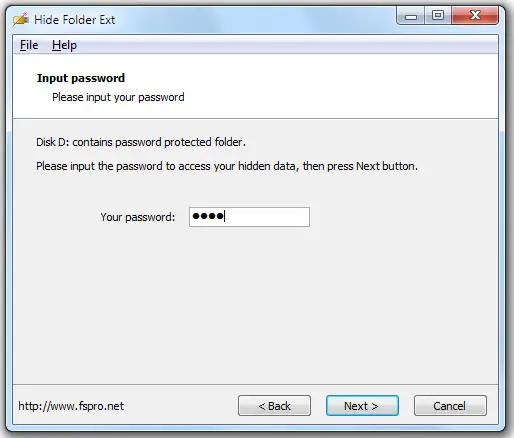Minimize the Hide Folder Ext window
Viewport: 514px width, 438px height.
(411, 16)
